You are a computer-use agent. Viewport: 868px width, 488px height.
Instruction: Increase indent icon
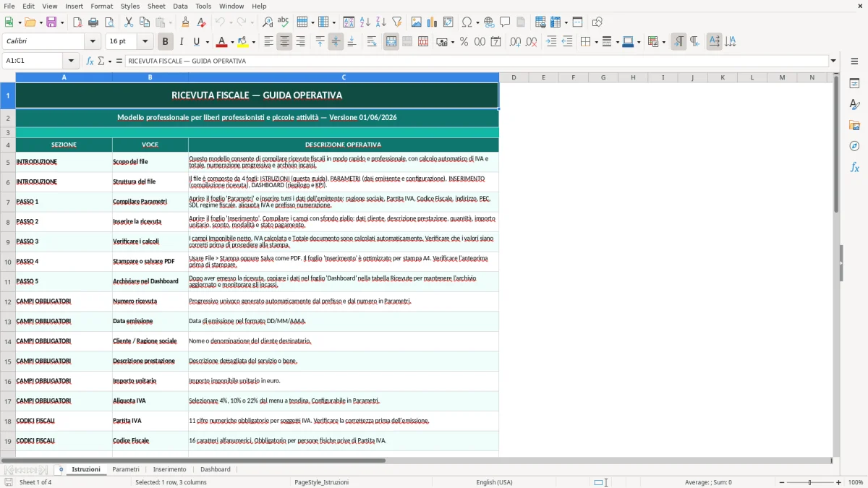coord(551,42)
